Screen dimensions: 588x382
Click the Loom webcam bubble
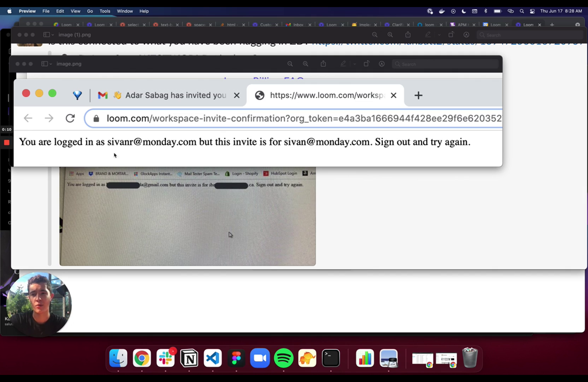(39, 304)
